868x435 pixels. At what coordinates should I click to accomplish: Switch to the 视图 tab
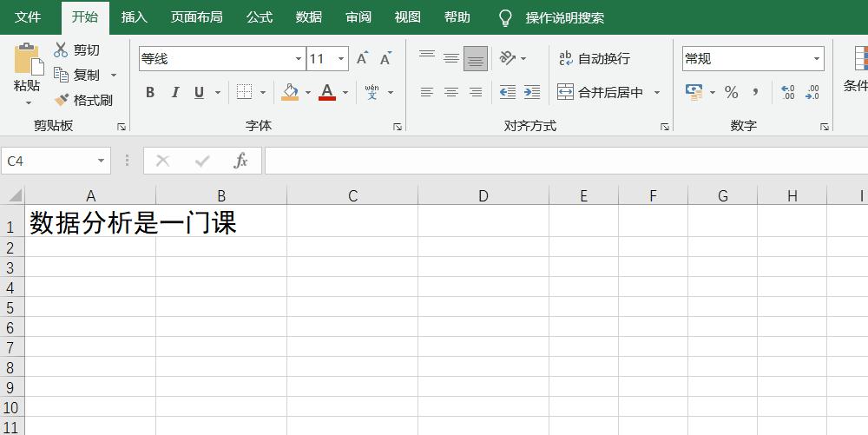pyautogui.click(x=407, y=17)
